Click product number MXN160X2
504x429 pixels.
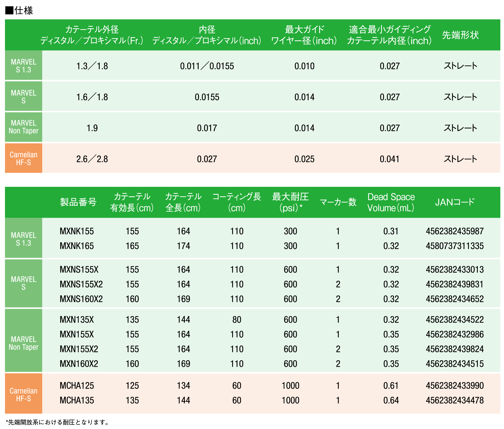[x=79, y=364]
